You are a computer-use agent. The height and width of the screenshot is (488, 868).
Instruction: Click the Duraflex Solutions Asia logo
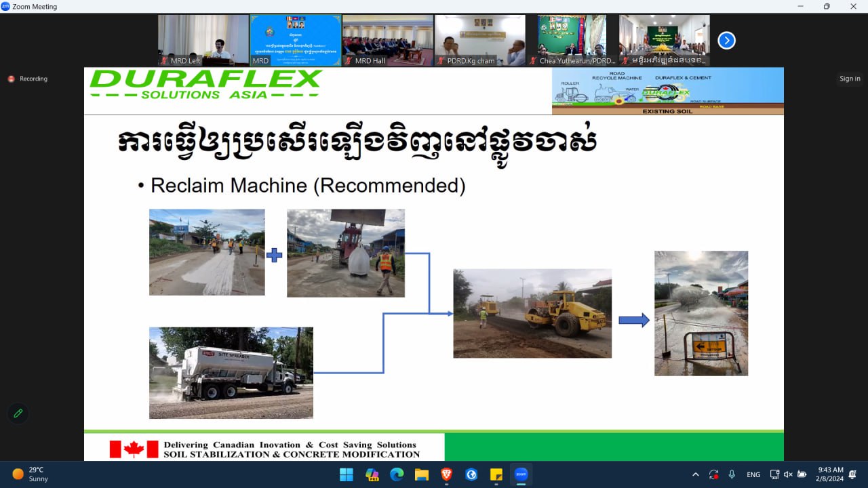pyautogui.click(x=205, y=84)
